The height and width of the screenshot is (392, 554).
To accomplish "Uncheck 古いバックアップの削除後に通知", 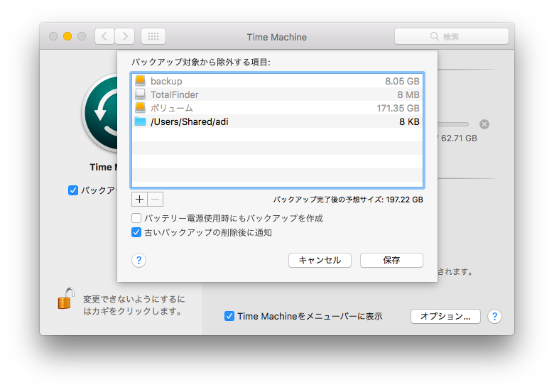I will click(x=136, y=232).
